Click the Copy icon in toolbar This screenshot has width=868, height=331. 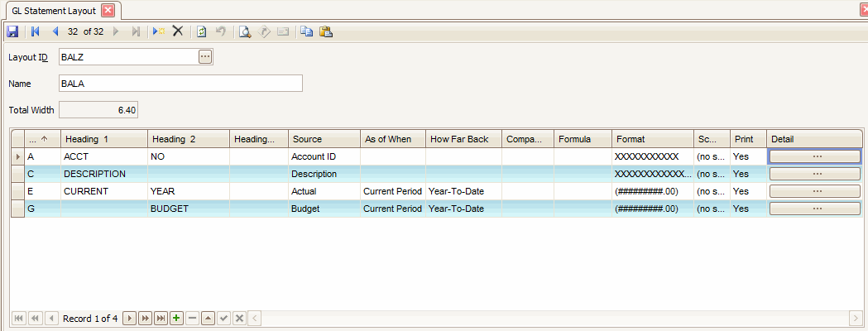[307, 31]
